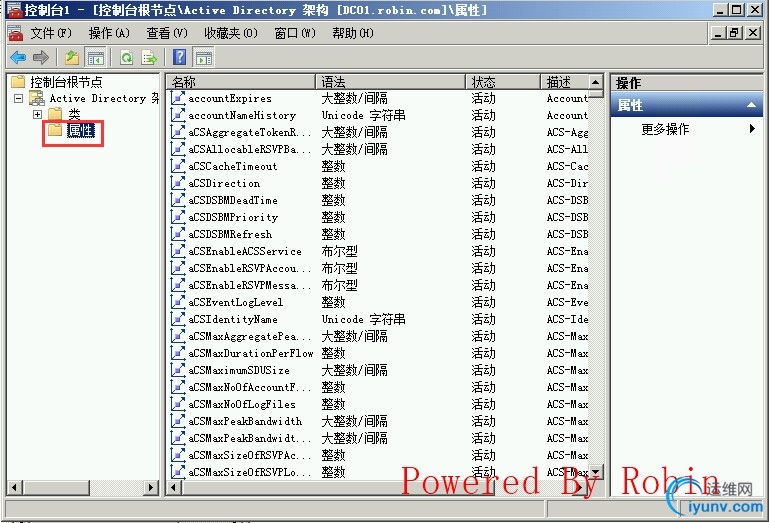Click the list's vertical scrollbar down arrow
This screenshot has width=769, height=523.
(595, 472)
